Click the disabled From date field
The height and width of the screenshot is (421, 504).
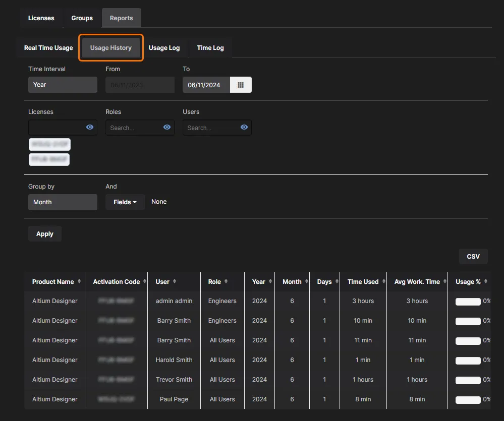point(140,85)
